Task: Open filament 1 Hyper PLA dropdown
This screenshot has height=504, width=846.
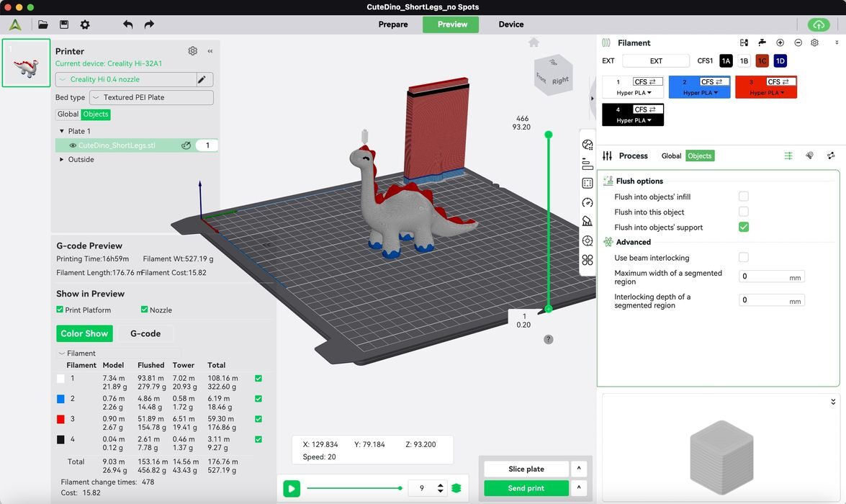Action: (x=634, y=93)
